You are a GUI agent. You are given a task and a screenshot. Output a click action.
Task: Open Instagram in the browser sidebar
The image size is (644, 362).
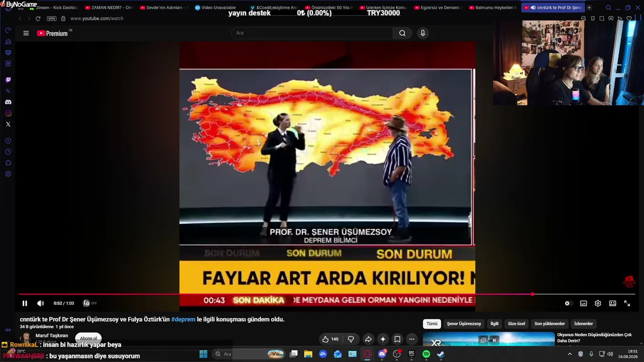pyautogui.click(x=8, y=113)
